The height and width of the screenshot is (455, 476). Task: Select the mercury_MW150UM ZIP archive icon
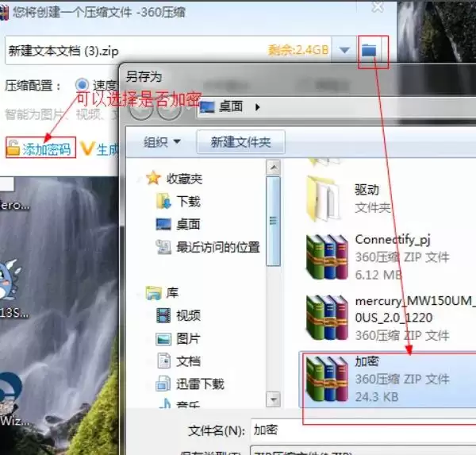click(x=327, y=318)
